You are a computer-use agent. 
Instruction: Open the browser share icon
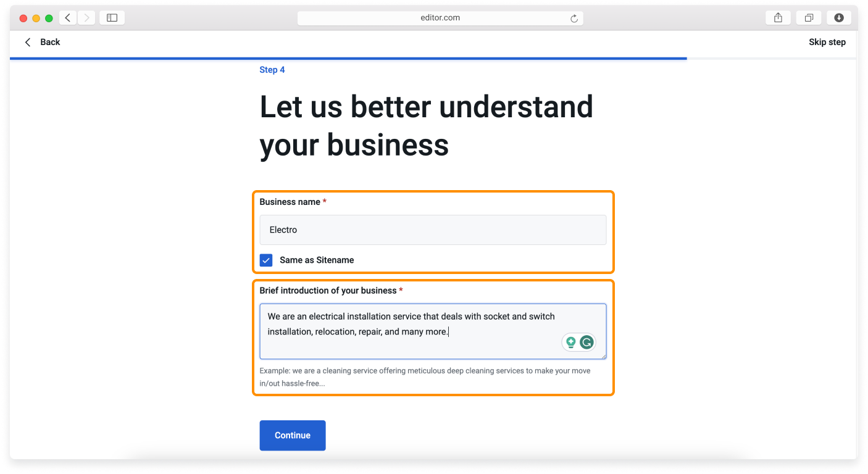[x=778, y=18]
